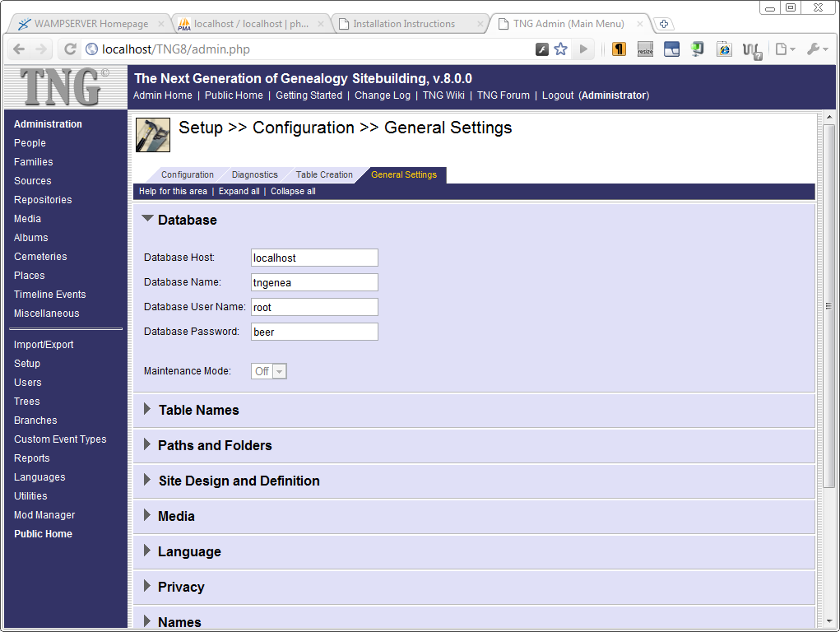Screen dimensions: 840x632
Task: Expand the Language section
Action: pyautogui.click(x=147, y=551)
